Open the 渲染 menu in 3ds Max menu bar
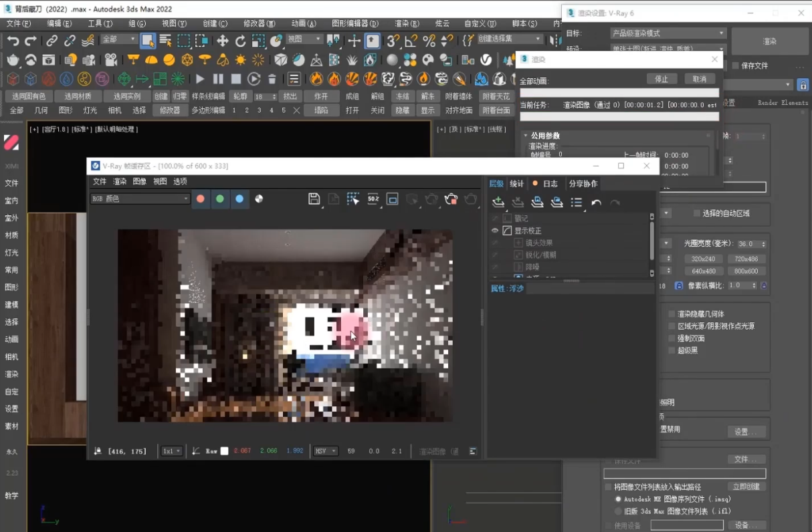The image size is (812, 532). coord(407,23)
